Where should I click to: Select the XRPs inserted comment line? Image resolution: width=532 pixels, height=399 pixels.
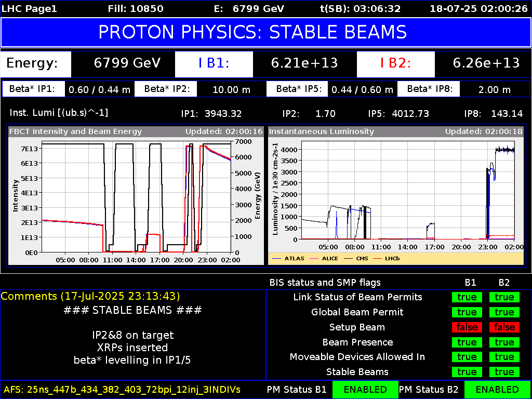pyautogui.click(x=132, y=348)
